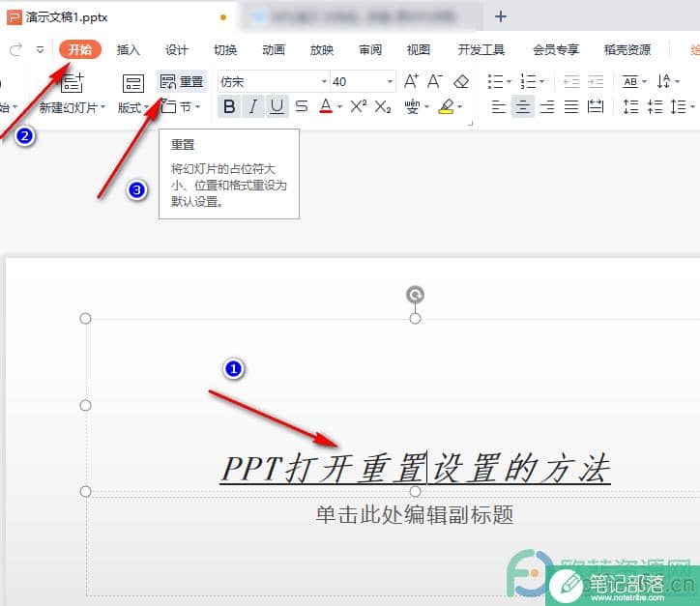Open the 开发工具 tab

[x=481, y=49]
